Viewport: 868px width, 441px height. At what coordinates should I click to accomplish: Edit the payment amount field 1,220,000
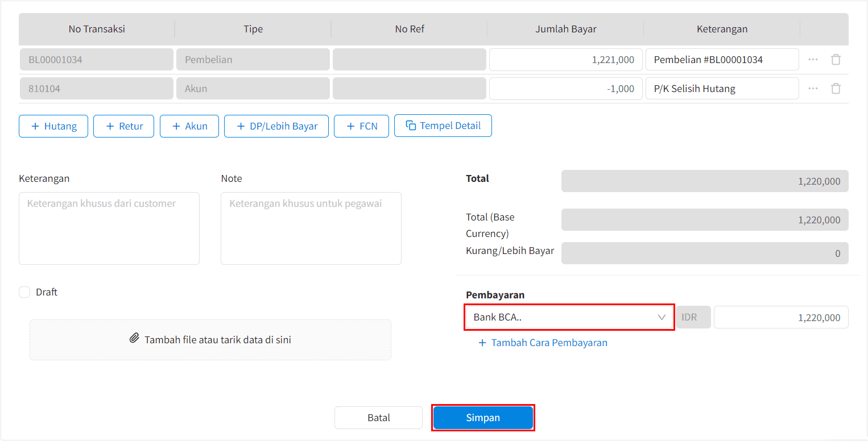point(781,317)
